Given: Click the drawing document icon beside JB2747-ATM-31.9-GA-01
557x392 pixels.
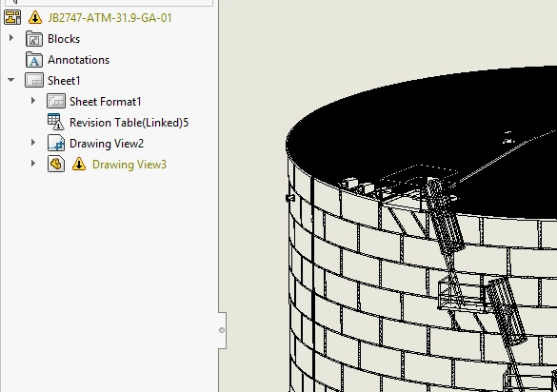Looking at the screenshot, I should [12, 17].
